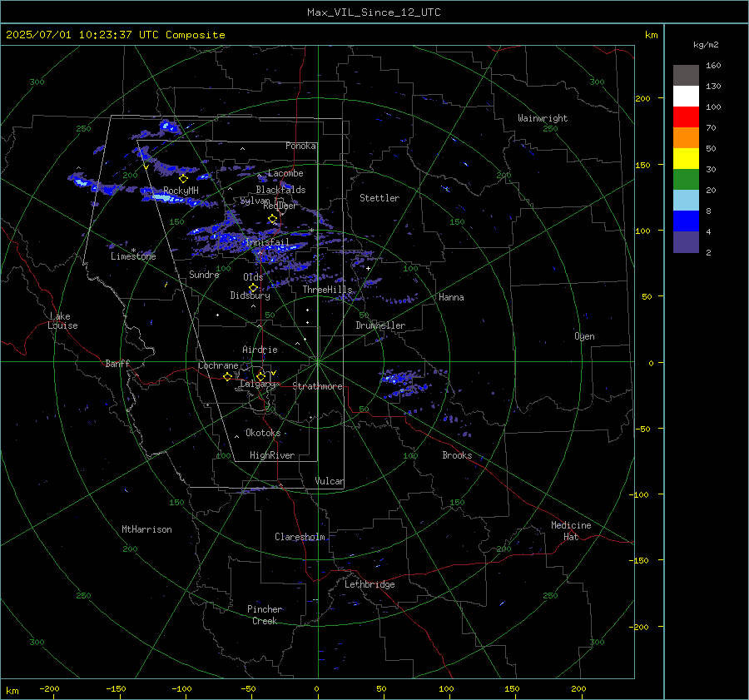Choose the light blue 8-20 legend block
The width and height of the screenshot is (749, 700).
click(686, 201)
